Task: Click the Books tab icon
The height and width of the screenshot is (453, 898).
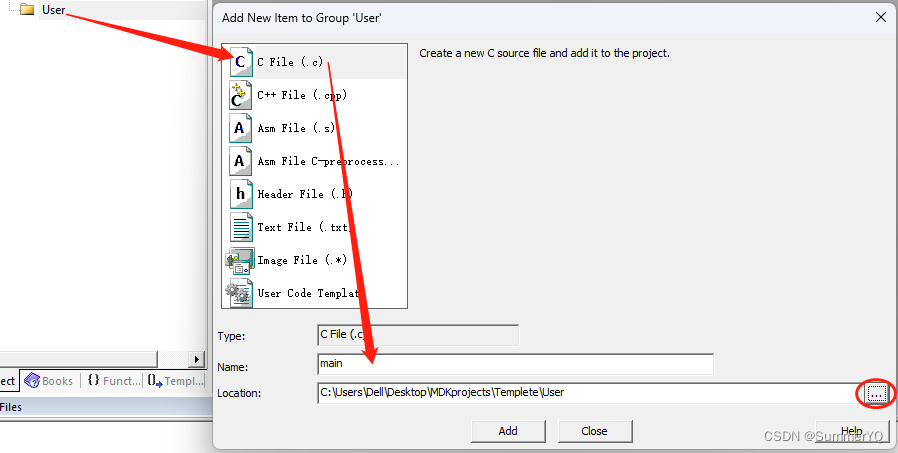Action: pyautogui.click(x=31, y=381)
